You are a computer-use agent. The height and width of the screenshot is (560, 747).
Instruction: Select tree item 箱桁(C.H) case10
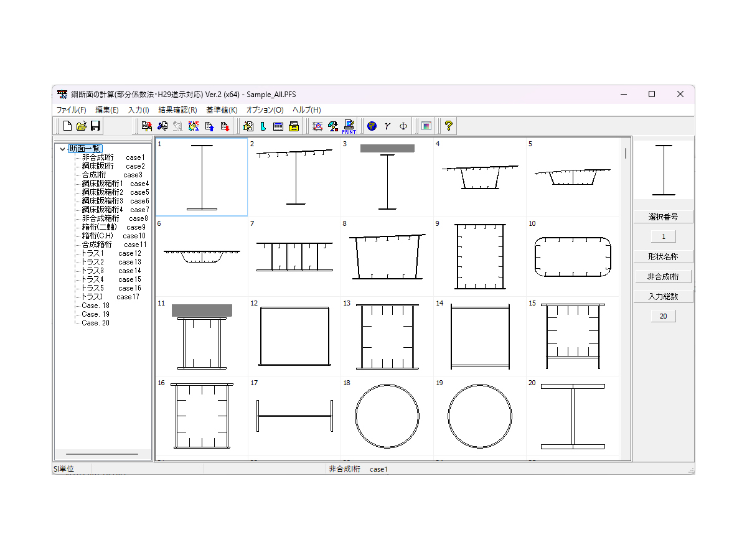pos(113,236)
